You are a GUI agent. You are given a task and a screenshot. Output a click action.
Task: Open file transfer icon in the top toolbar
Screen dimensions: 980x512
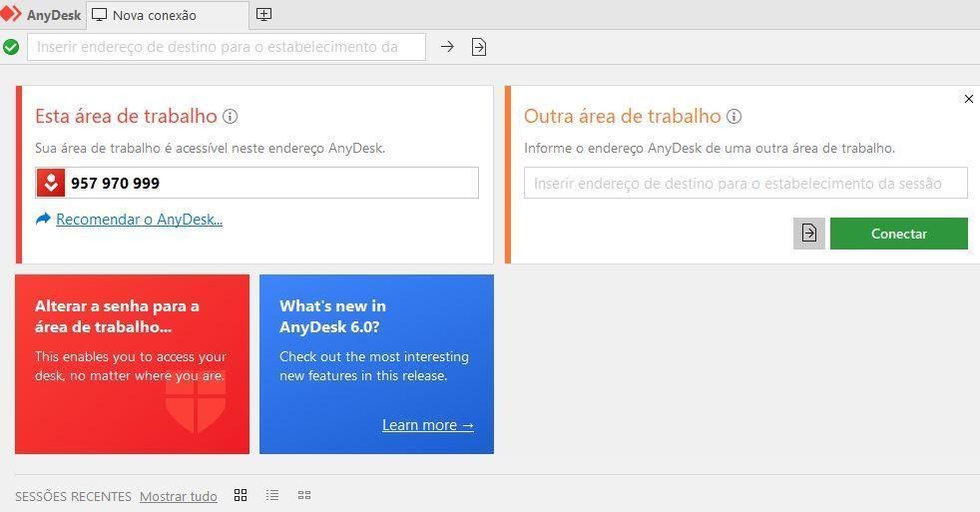click(x=479, y=47)
